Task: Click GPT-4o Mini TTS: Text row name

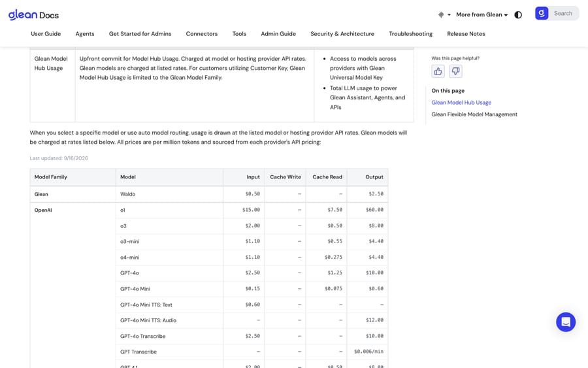Action: click(146, 305)
